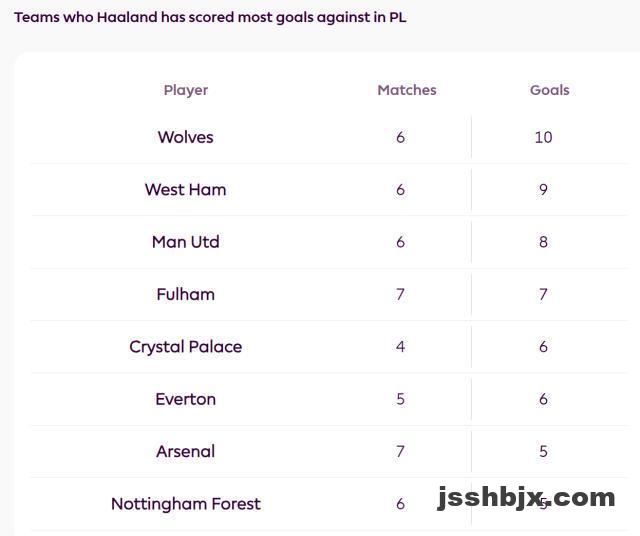
Task: Click the Man Utd goals value 8
Action: click(543, 242)
